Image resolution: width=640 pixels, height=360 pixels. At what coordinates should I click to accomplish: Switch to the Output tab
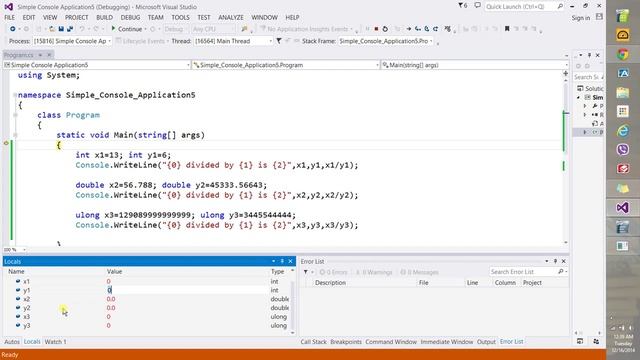coord(486,342)
